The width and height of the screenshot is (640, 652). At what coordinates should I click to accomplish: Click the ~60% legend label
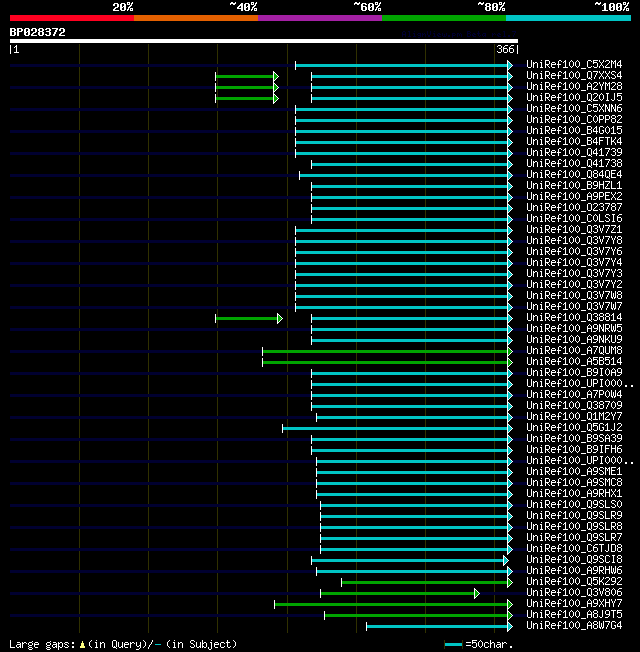point(367,7)
